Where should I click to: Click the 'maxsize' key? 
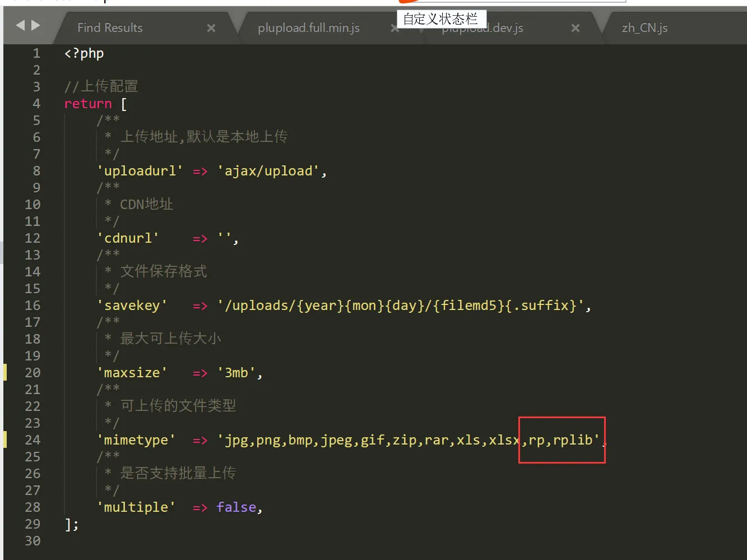pos(132,373)
